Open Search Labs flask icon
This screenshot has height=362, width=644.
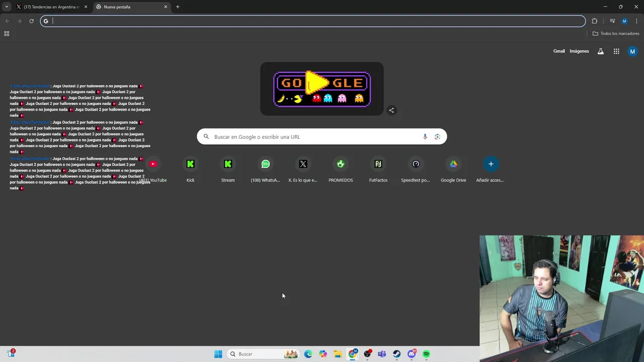tap(600, 51)
